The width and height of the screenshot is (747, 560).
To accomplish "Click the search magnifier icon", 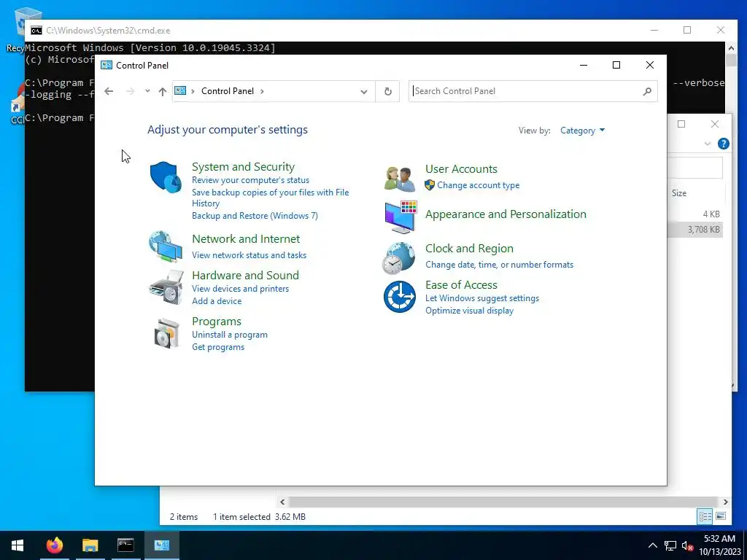I will [647, 91].
